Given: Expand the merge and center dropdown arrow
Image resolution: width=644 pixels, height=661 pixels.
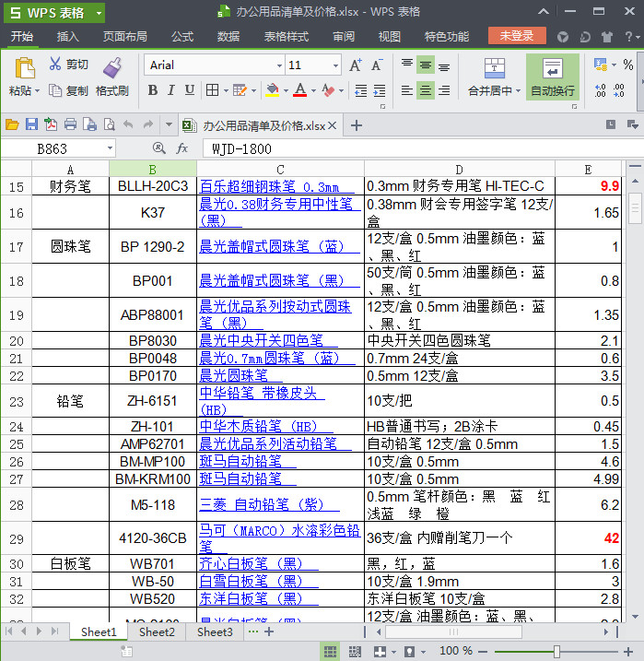Looking at the screenshot, I should [x=518, y=90].
